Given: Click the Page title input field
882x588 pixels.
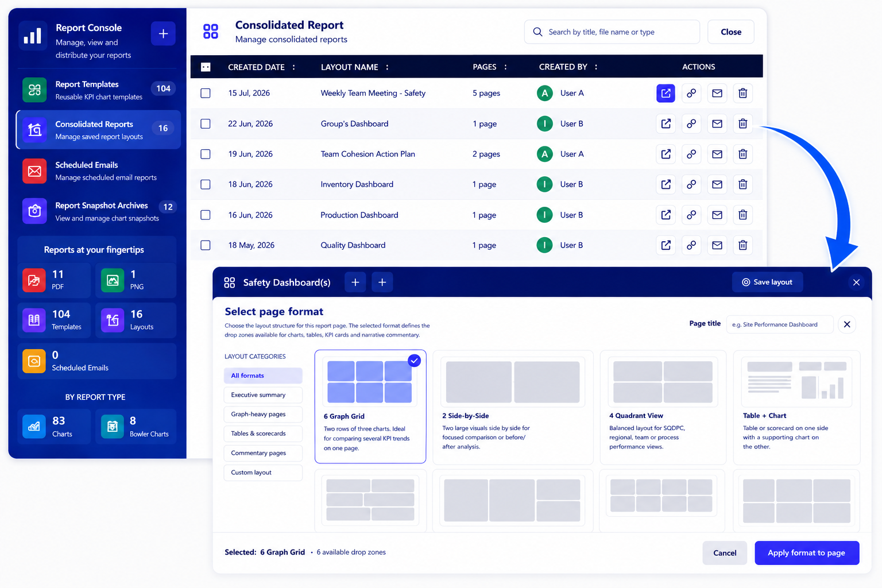Looking at the screenshot, I should [780, 324].
